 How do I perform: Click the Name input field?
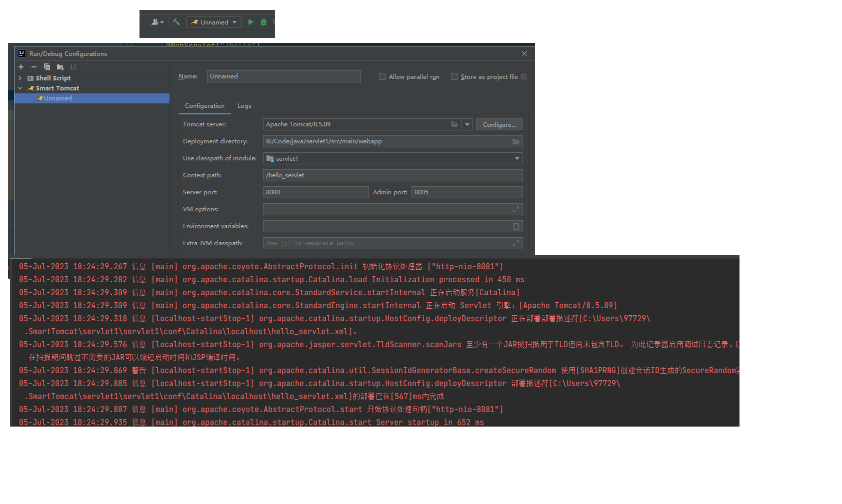[x=283, y=76]
